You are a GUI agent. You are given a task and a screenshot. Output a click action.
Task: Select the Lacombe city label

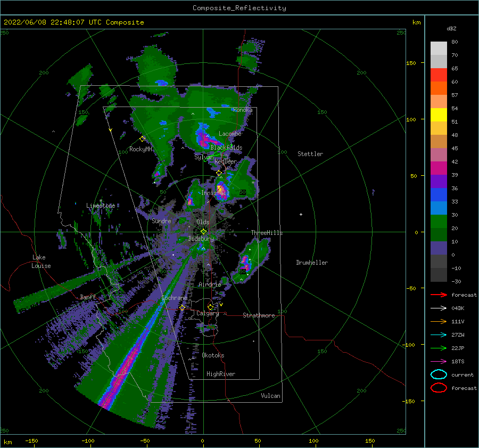click(230, 134)
